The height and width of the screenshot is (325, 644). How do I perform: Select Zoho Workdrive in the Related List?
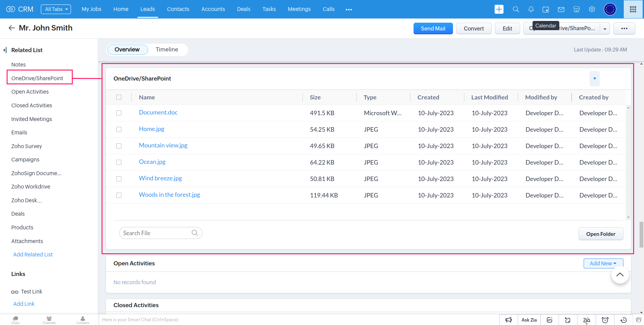pos(31,186)
